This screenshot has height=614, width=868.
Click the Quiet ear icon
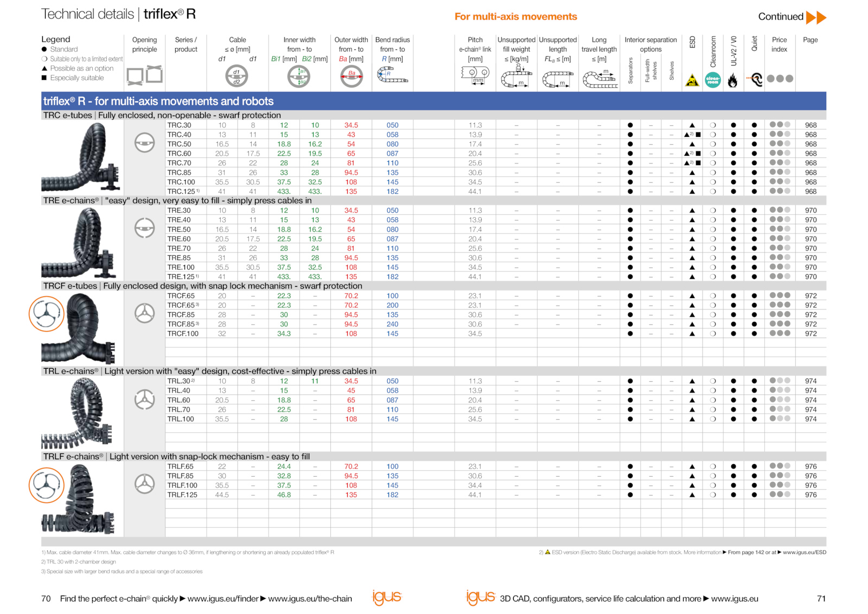click(755, 79)
